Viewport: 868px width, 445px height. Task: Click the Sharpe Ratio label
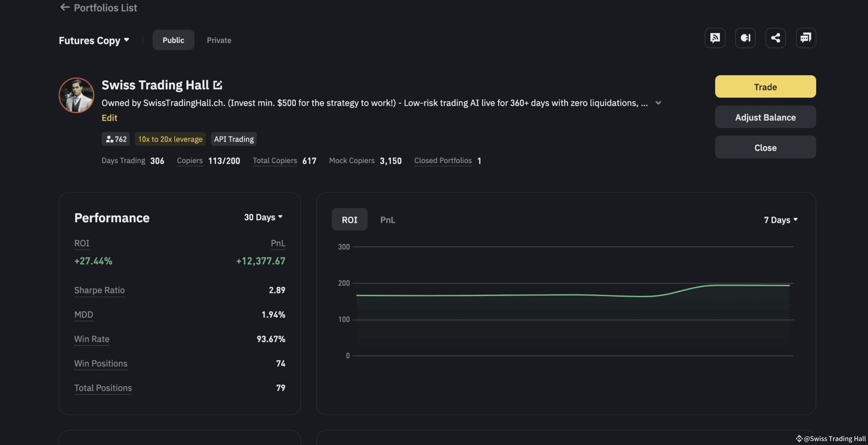(100, 290)
